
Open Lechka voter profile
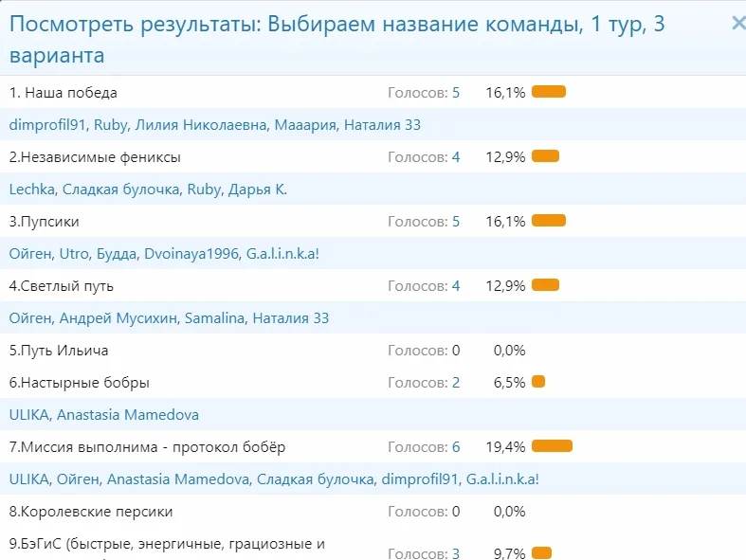tap(31, 190)
